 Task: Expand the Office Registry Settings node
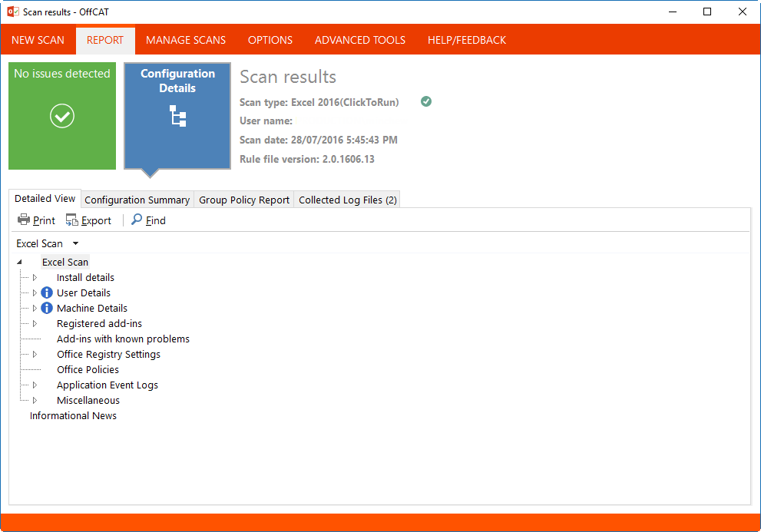[35, 355]
